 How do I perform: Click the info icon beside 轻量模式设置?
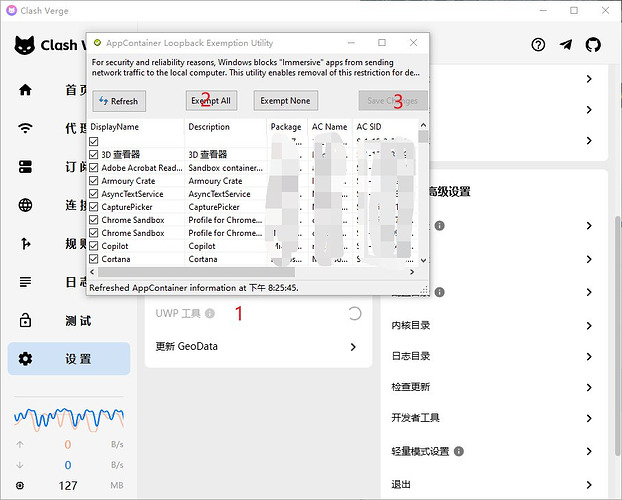click(459, 451)
